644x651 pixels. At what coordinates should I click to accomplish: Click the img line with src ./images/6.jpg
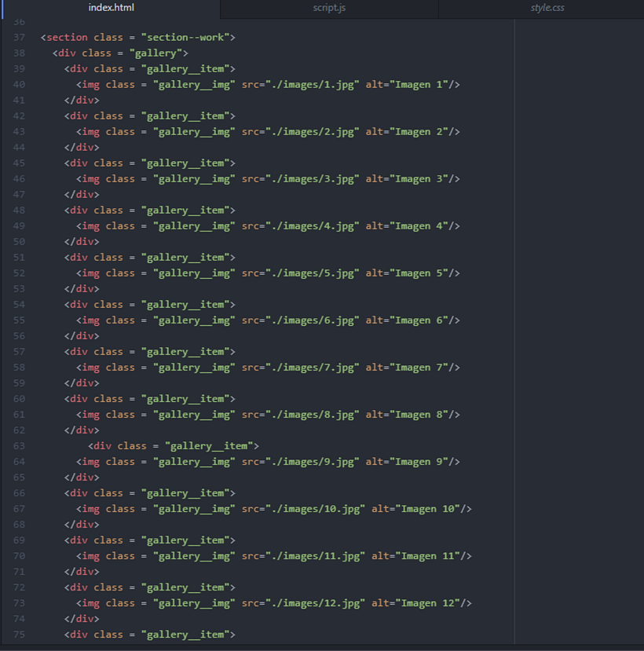coord(268,320)
